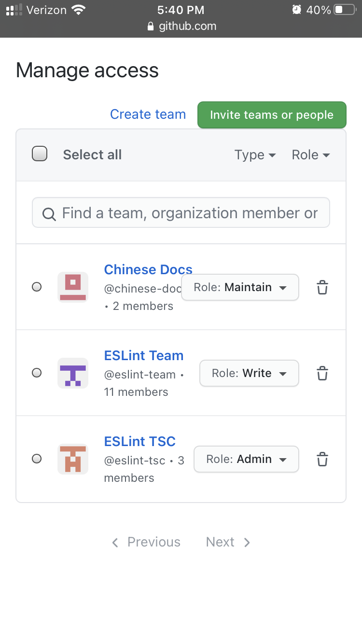
Task: Open the Chinese Docs team avatar
Action: coord(72,287)
